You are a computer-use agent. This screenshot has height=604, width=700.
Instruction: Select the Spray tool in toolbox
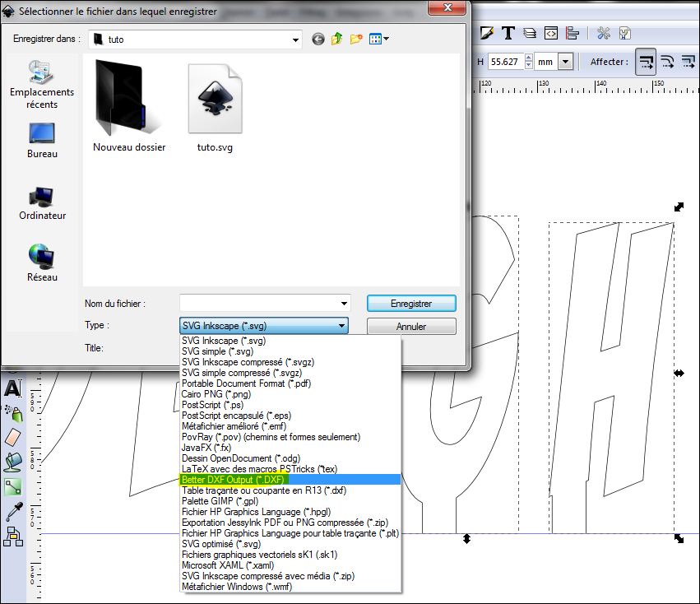click(x=13, y=413)
